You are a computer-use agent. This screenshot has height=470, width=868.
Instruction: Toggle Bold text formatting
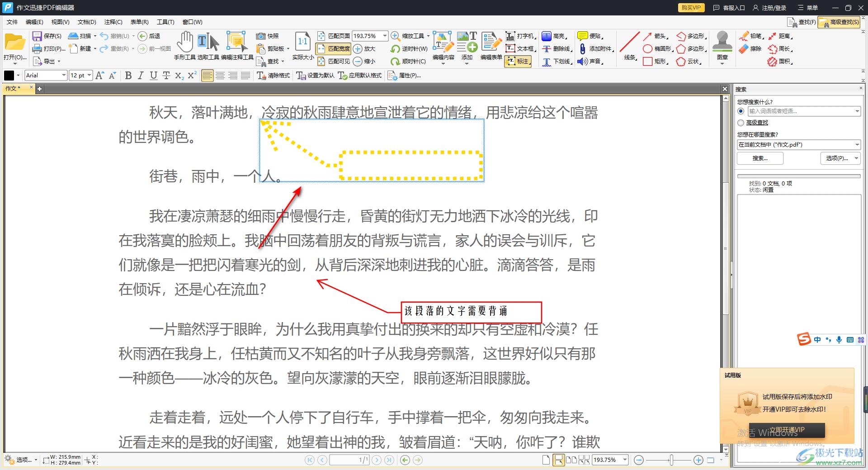pos(128,76)
